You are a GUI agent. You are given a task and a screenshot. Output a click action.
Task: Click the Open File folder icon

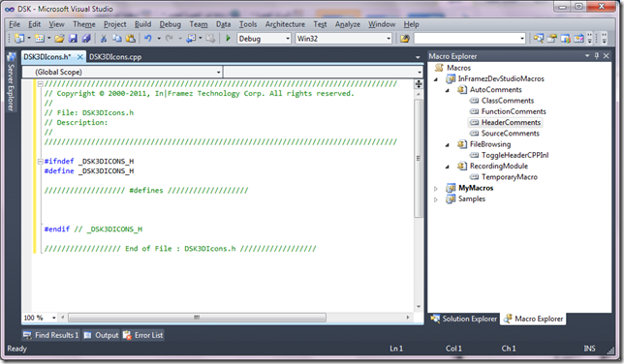(60, 39)
